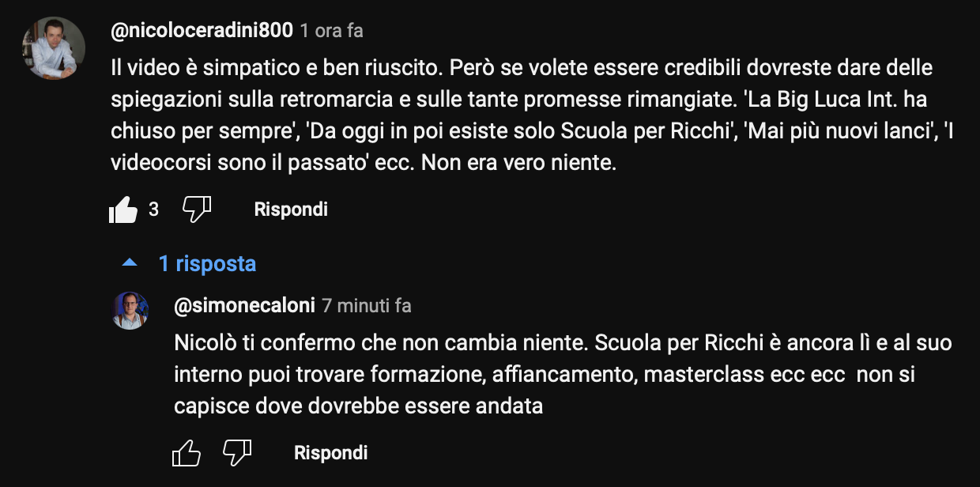Like the reply from simonecaloni

(x=187, y=453)
